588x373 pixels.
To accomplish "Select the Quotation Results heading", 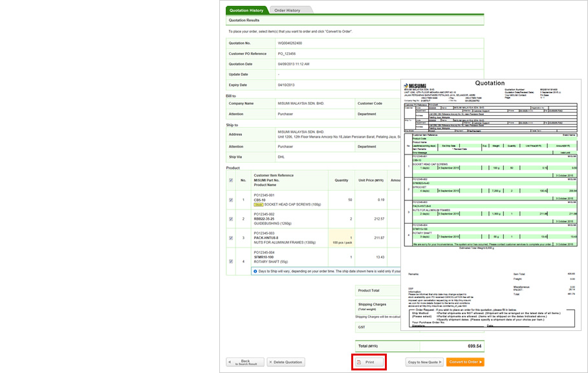I will [x=244, y=20].
